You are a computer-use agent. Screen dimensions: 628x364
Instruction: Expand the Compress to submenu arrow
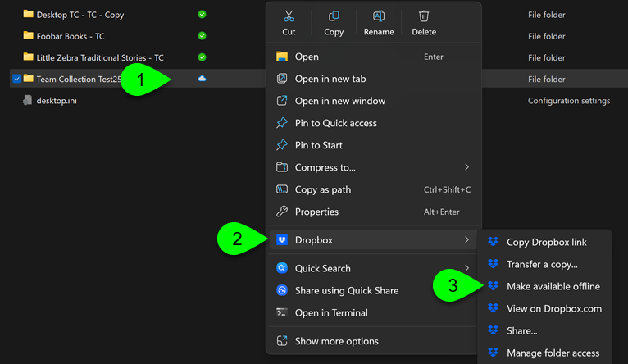pyautogui.click(x=466, y=167)
